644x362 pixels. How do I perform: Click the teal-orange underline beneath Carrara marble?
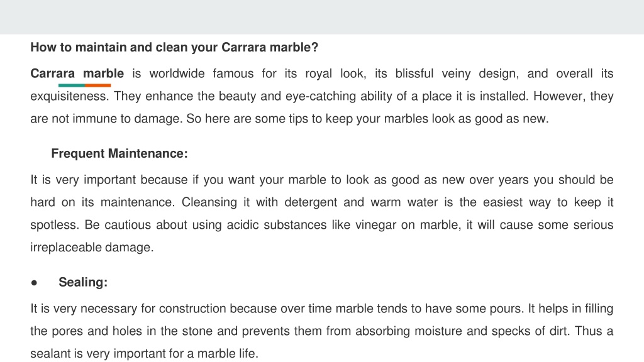pos(85,85)
